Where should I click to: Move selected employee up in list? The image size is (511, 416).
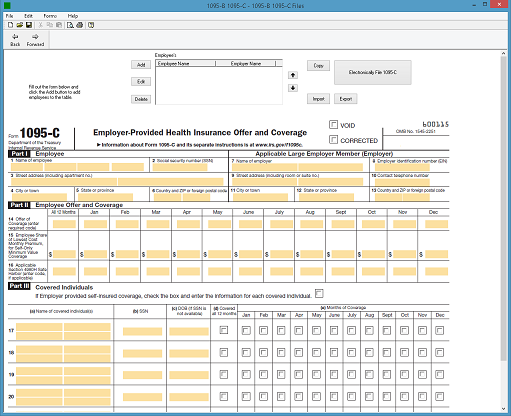(293, 75)
